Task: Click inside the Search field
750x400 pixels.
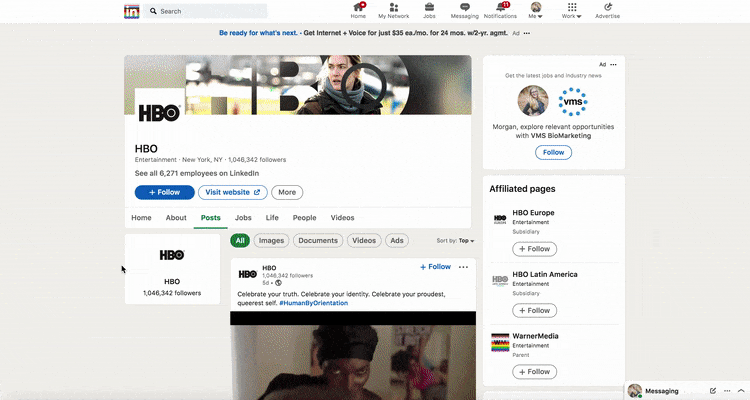Action: coord(206,11)
